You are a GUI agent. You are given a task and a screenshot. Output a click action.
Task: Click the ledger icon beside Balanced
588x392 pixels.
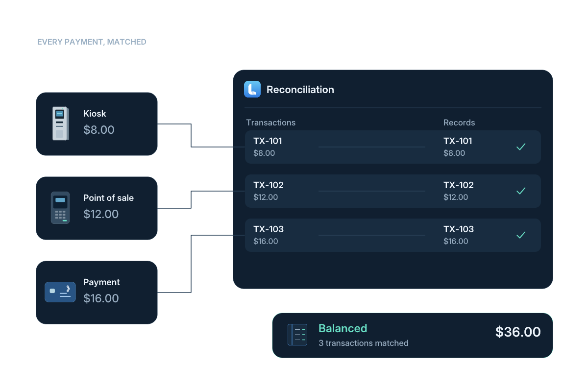[x=297, y=335]
